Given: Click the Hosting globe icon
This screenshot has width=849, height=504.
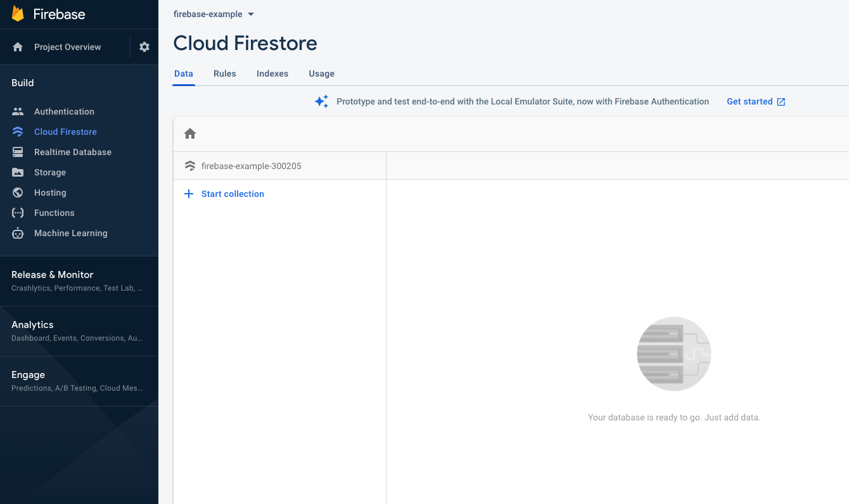Looking at the screenshot, I should point(18,192).
